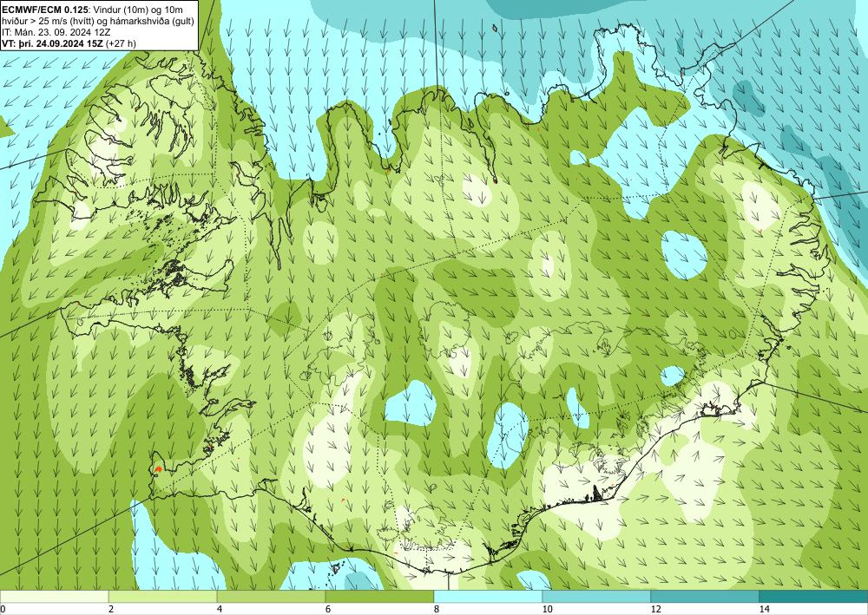The height and width of the screenshot is (615, 868).
Task: Click the 0–2 m/s pale yellow legend swatch
Action: (x=54, y=597)
